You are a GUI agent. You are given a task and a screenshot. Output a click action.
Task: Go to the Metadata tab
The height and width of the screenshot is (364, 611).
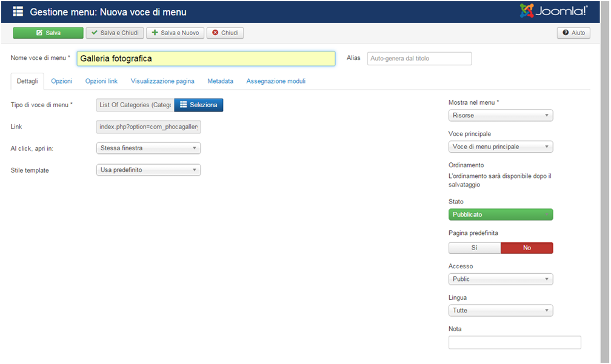[x=220, y=81]
